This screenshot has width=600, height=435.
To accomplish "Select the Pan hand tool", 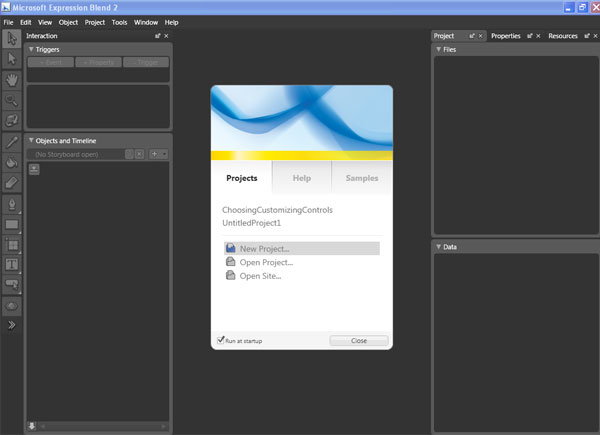I will click(11, 80).
